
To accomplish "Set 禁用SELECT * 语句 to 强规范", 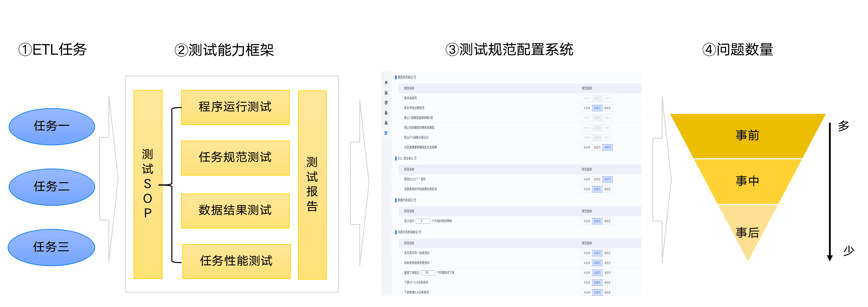I will [608, 179].
